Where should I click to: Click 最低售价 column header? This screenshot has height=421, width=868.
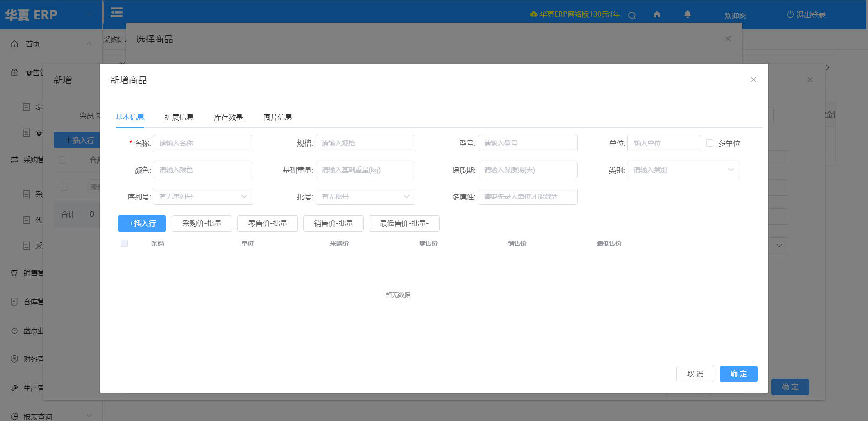(609, 243)
